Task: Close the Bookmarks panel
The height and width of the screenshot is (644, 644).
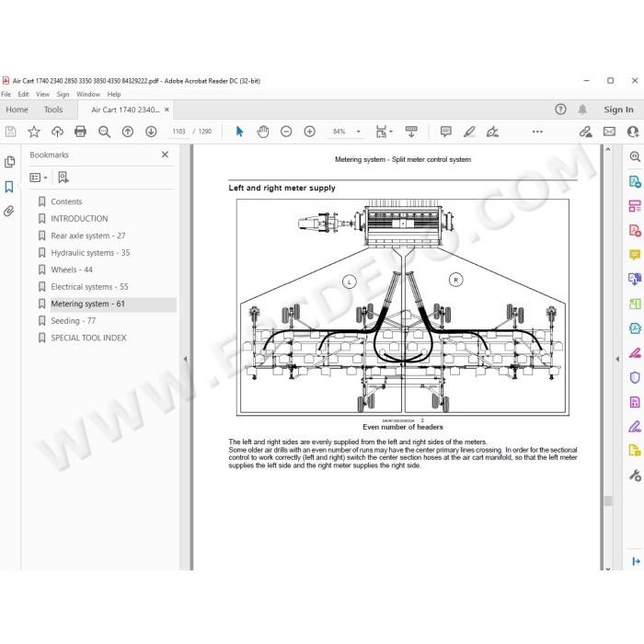Action: coord(165,155)
